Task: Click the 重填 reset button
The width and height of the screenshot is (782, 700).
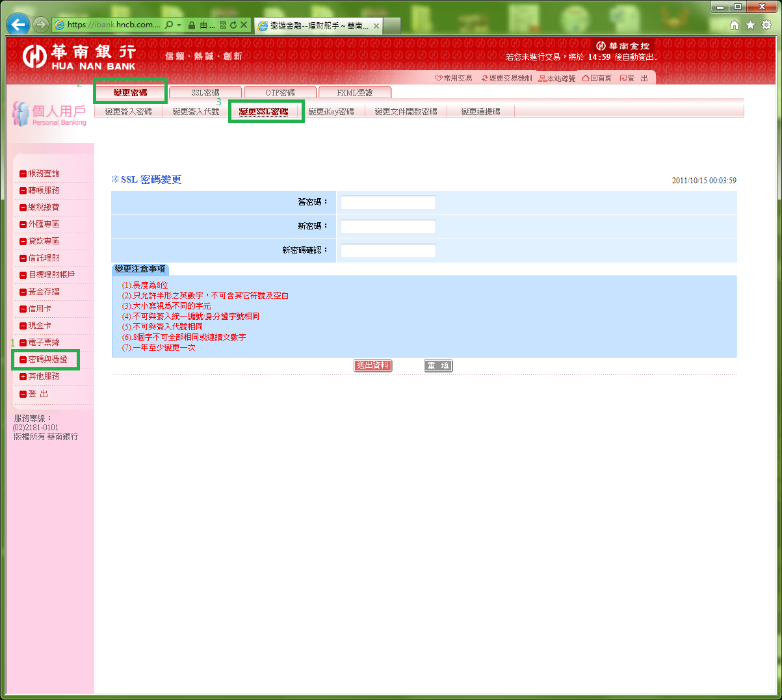Action: pyautogui.click(x=438, y=366)
